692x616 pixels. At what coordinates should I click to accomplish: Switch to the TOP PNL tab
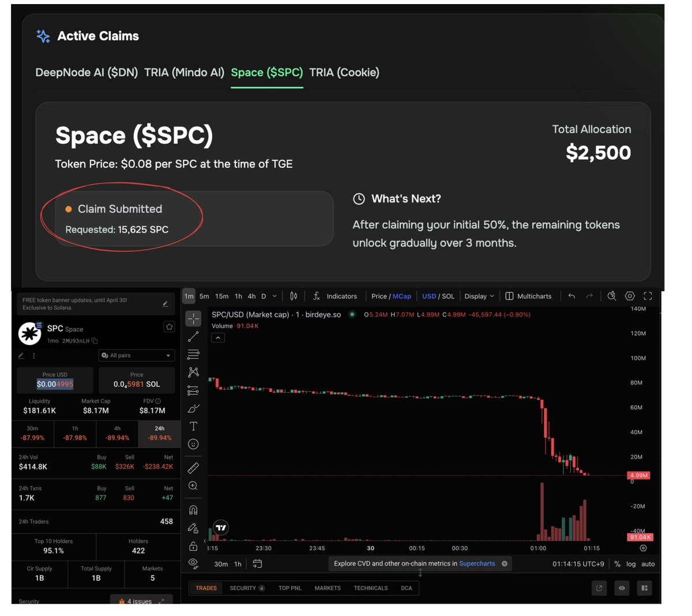pyautogui.click(x=290, y=588)
